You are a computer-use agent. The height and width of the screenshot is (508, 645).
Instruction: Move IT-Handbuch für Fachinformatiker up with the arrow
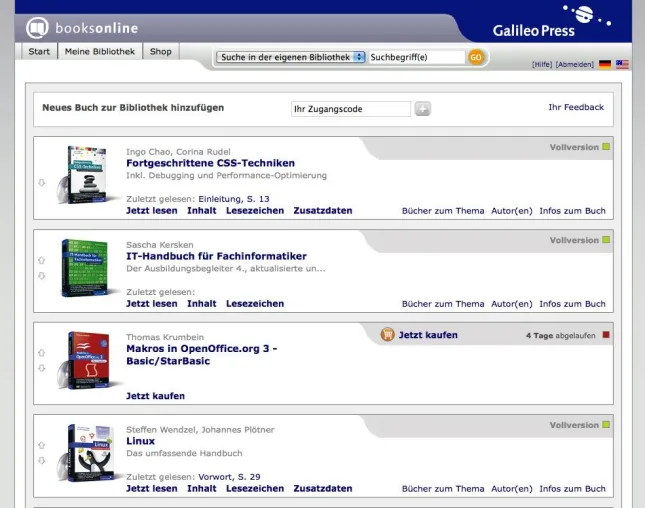click(x=42, y=260)
